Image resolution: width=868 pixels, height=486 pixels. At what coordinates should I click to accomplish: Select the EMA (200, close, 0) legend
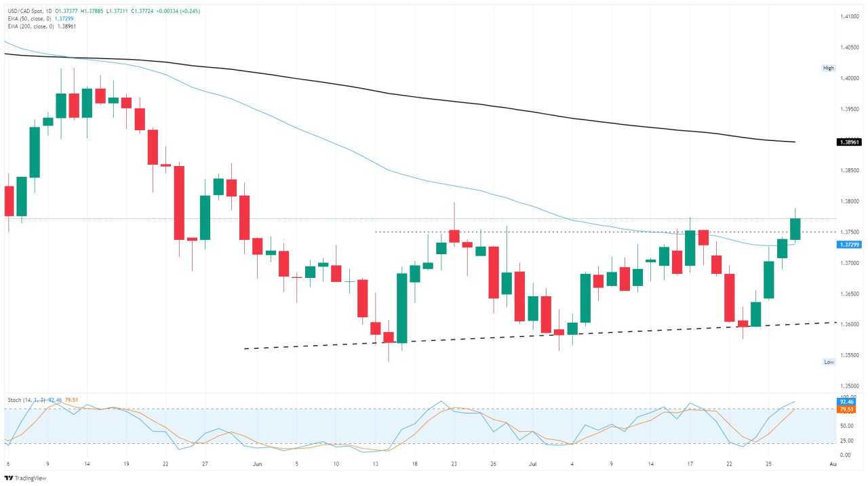click(x=29, y=25)
